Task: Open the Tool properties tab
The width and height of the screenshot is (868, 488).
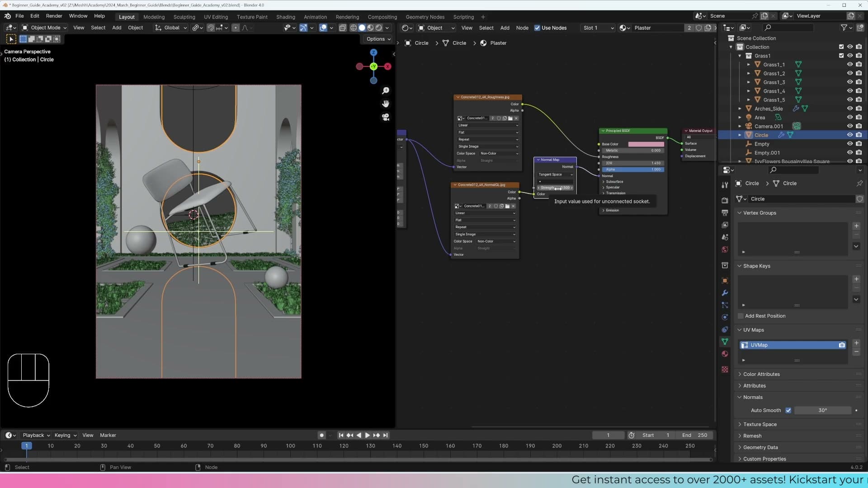Action: tap(725, 185)
